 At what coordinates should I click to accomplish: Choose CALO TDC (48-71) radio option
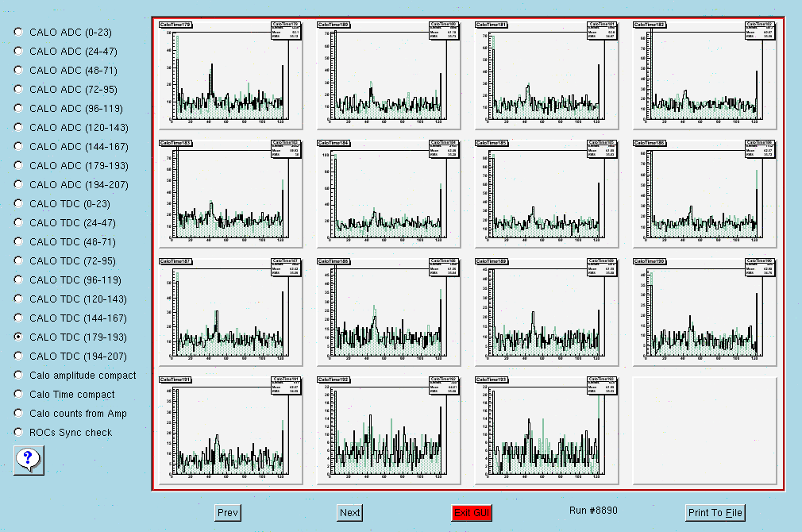click(18, 241)
